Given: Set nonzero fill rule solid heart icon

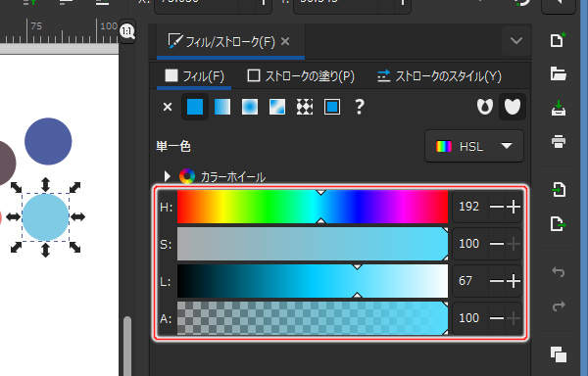Looking at the screenshot, I should pyautogui.click(x=513, y=107).
